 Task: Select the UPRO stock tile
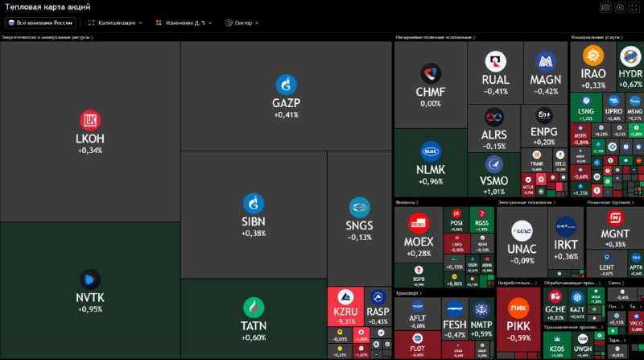[613, 108]
